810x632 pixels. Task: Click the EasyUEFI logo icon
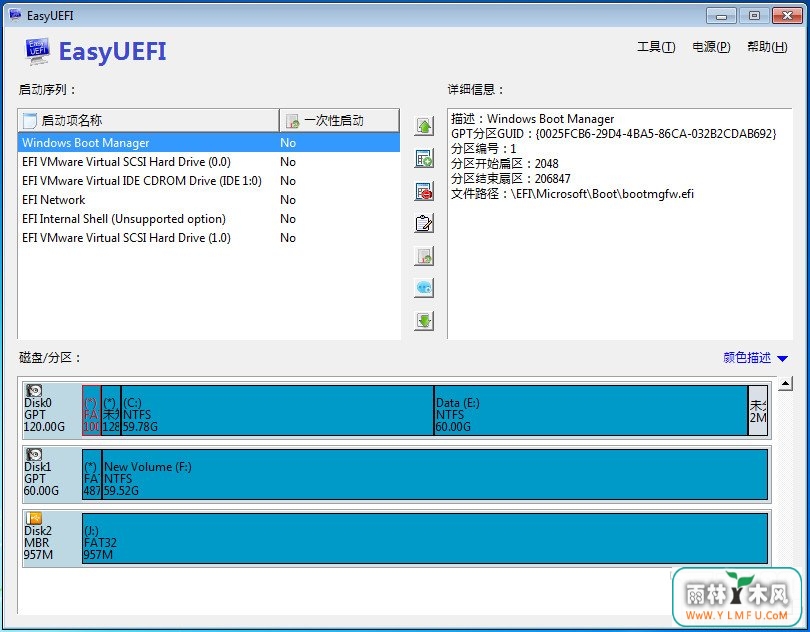coord(37,51)
